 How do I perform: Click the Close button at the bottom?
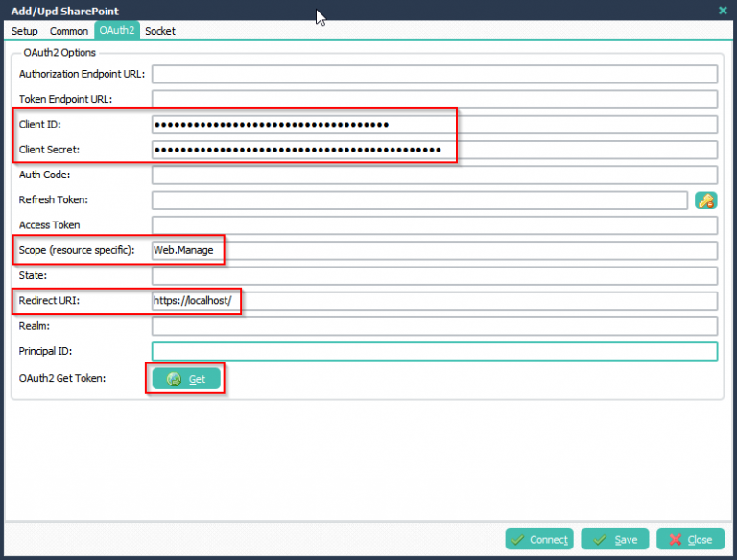tap(691, 539)
